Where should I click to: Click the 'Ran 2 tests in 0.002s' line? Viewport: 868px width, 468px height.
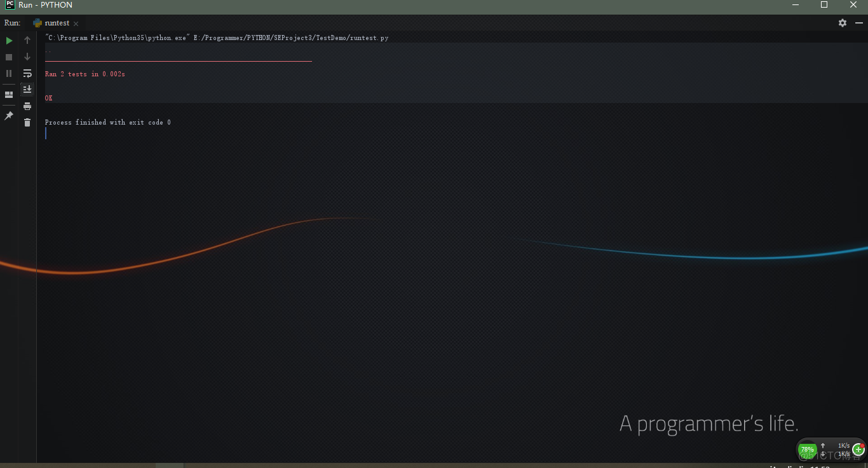click(85, 74)
